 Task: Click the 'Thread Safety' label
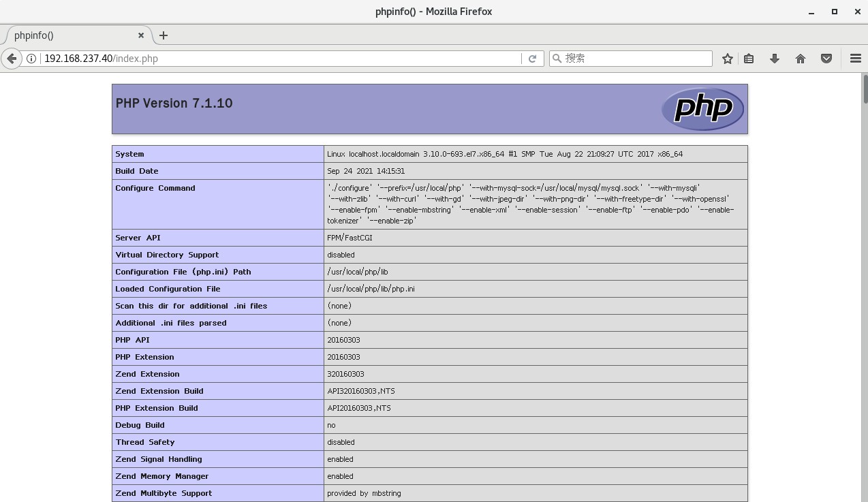point(145,442)
